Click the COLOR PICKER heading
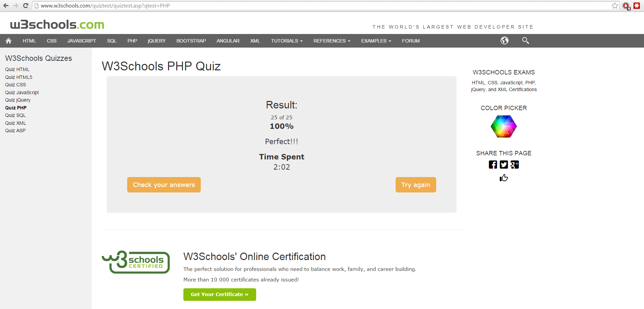 coord(504,108)
